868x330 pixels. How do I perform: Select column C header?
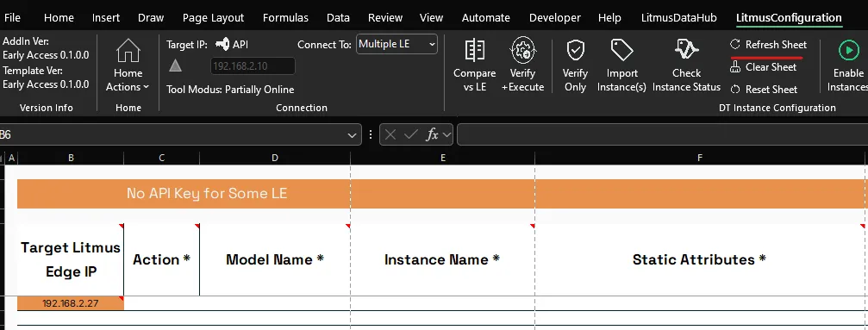coord(162,158)
